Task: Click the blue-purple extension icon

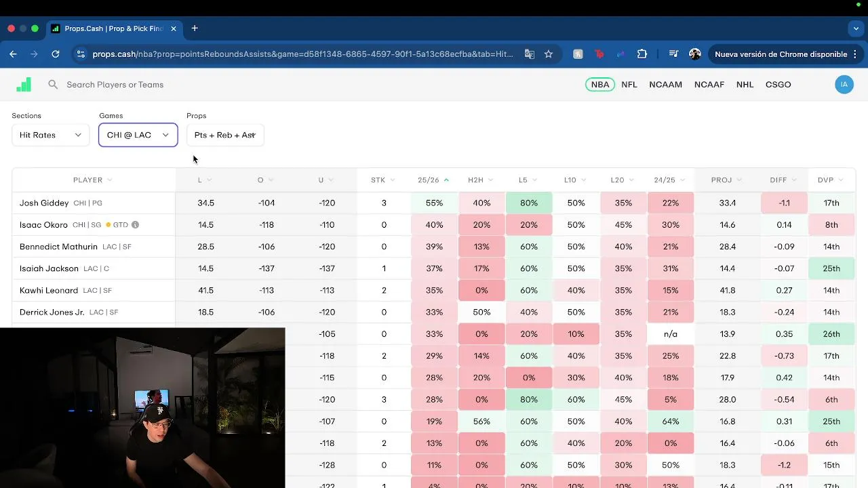Action: click(x=620, y=54)
